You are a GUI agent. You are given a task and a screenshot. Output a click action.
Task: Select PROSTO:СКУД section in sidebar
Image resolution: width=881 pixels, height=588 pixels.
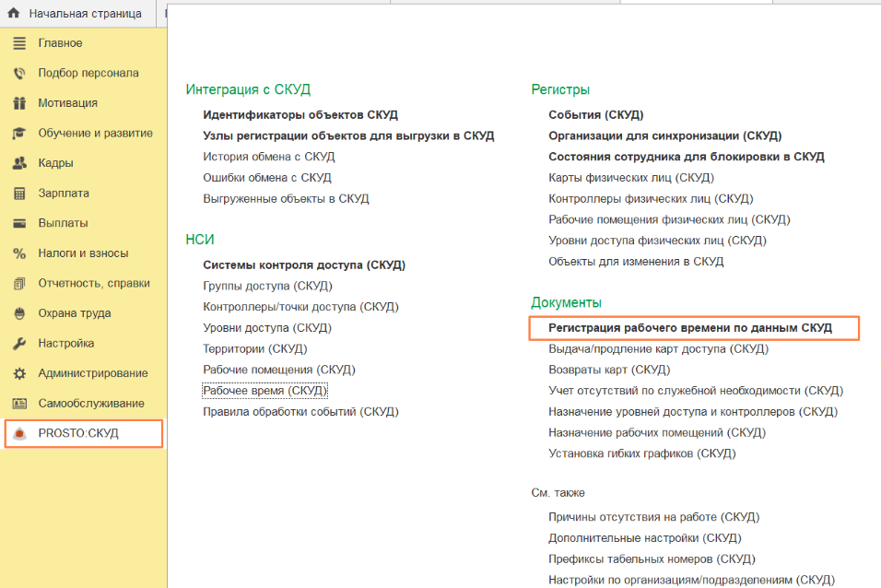pyautogui.click(x=78, y=433)
